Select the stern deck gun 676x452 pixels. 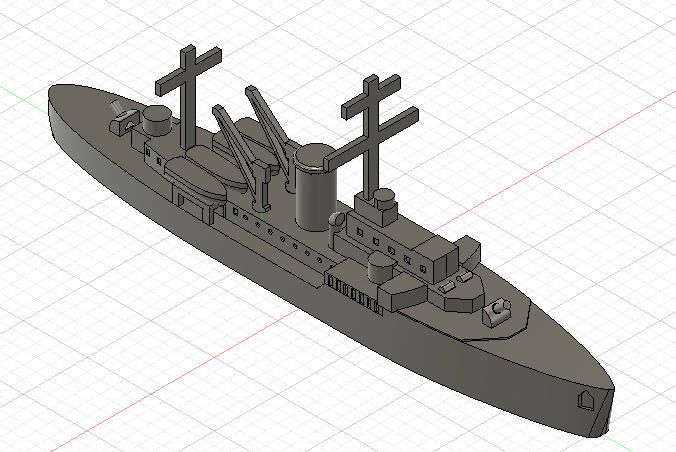(x=124, y=119)
